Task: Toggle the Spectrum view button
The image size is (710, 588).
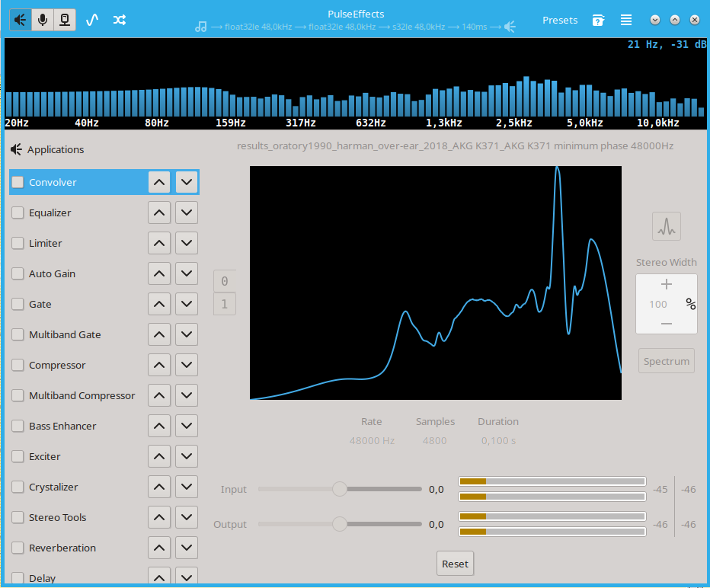Action: pyautogui.click(x=667, y=361)
